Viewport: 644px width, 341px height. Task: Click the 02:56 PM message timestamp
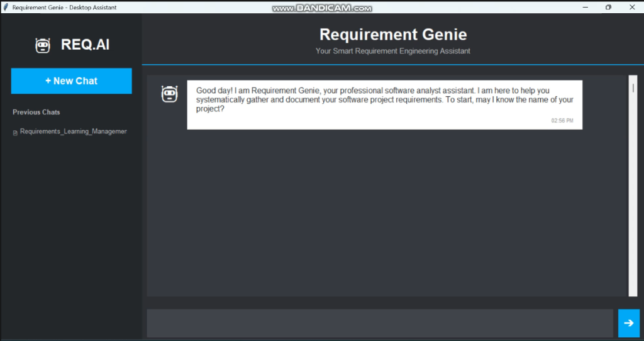tap(562, 121)
